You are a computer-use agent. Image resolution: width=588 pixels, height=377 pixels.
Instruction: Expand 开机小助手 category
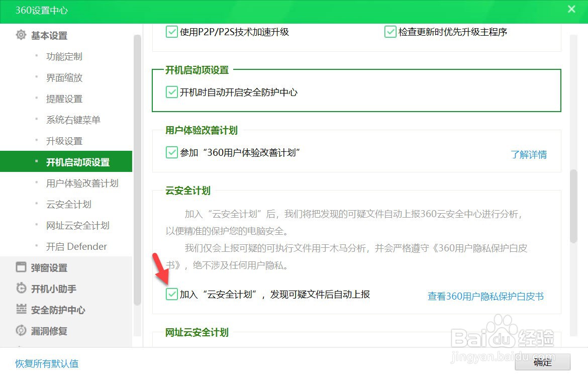click(54, 289)
